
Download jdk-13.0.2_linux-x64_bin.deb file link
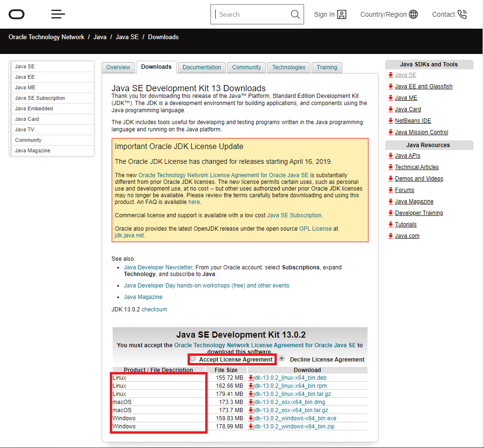(290, 378)
